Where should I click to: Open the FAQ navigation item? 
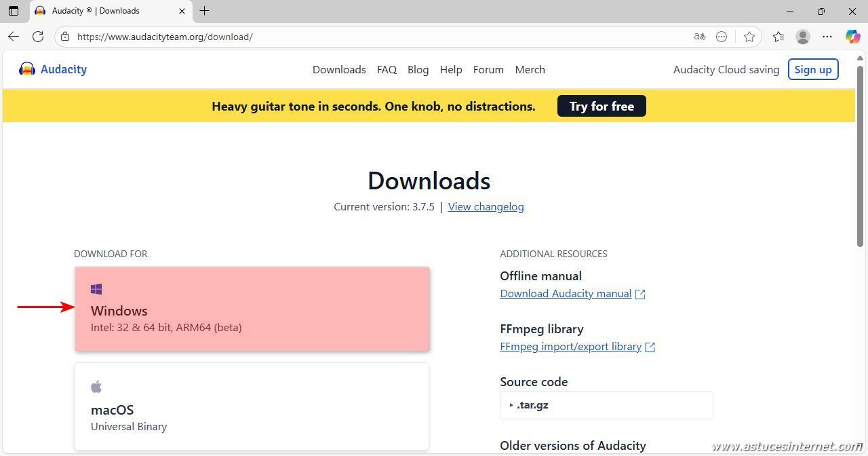387,69
